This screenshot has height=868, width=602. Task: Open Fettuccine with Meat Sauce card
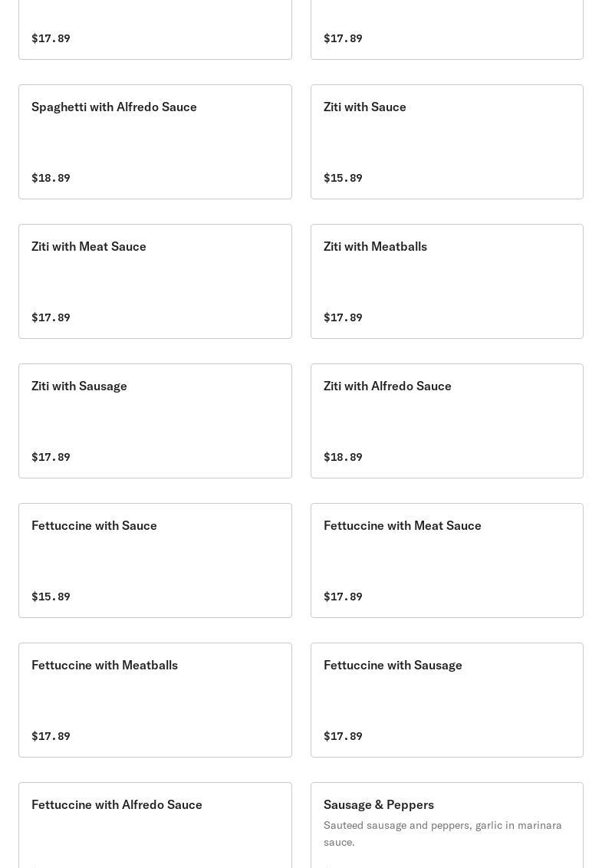point(446,560)
